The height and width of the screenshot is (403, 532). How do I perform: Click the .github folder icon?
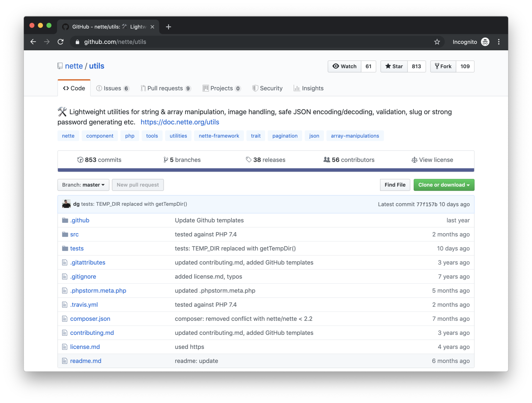tap(65, 220)
